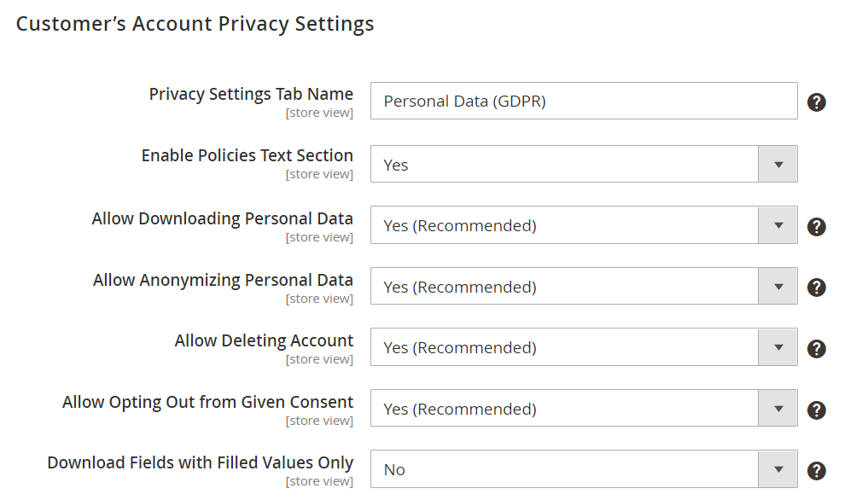Click Download Fields with Filled Values Only label
The height and width of the screenshot is (500, 868).
[x=200, y=462]
